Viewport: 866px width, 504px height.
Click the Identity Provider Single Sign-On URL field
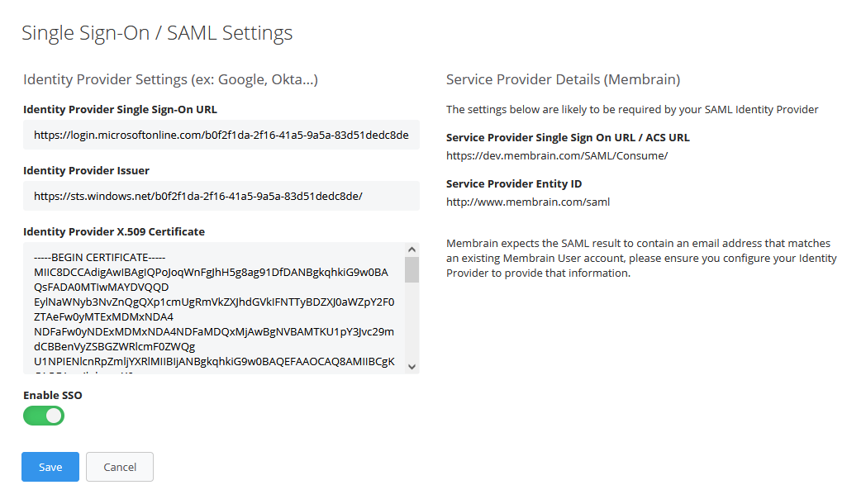(x=221, y=135)
